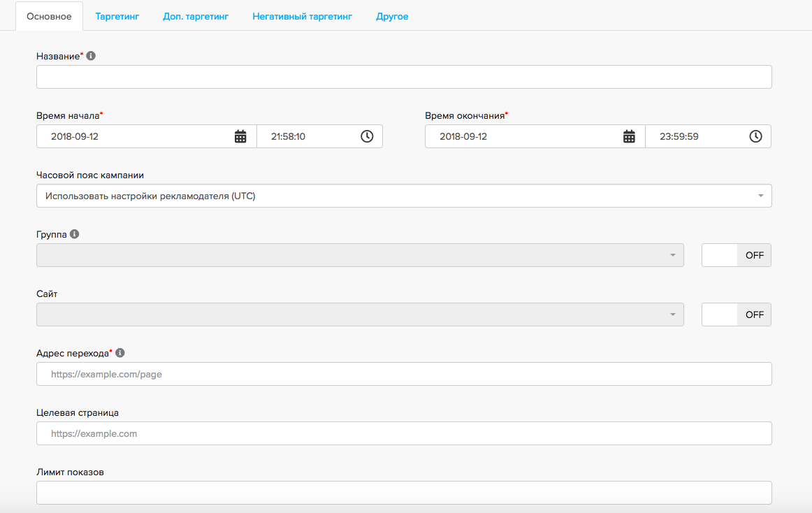Switch to the Таргетинг tab
Screen dimensions: 812x513
pos(117,16)
